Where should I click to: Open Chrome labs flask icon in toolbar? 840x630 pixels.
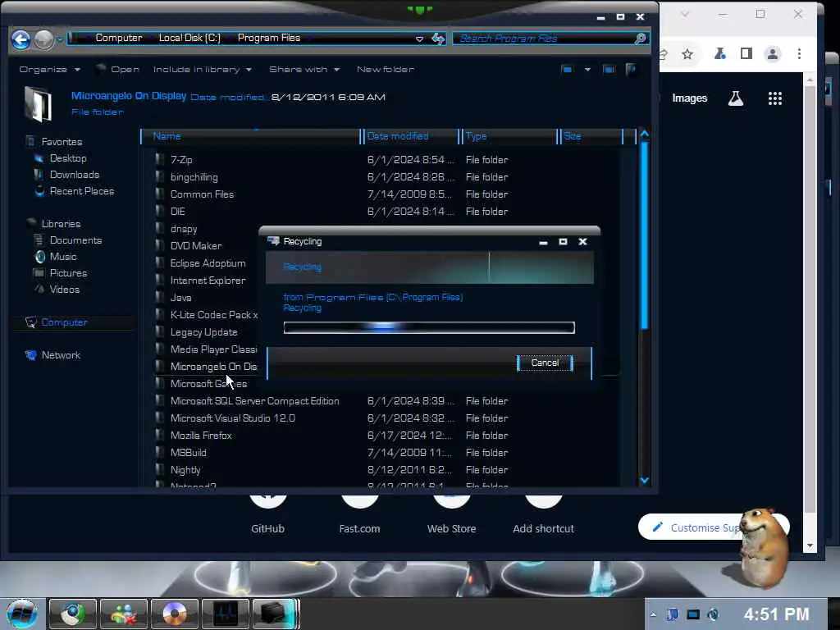720,53
